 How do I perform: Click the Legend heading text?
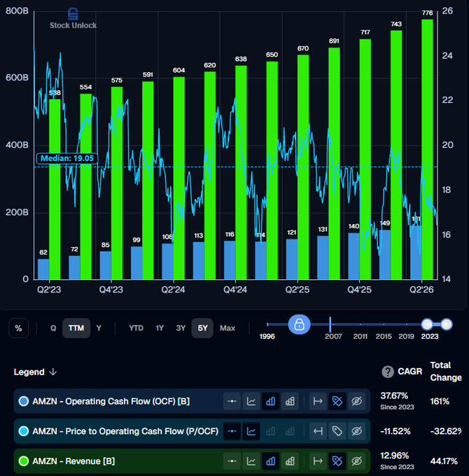tap(29, 372)
